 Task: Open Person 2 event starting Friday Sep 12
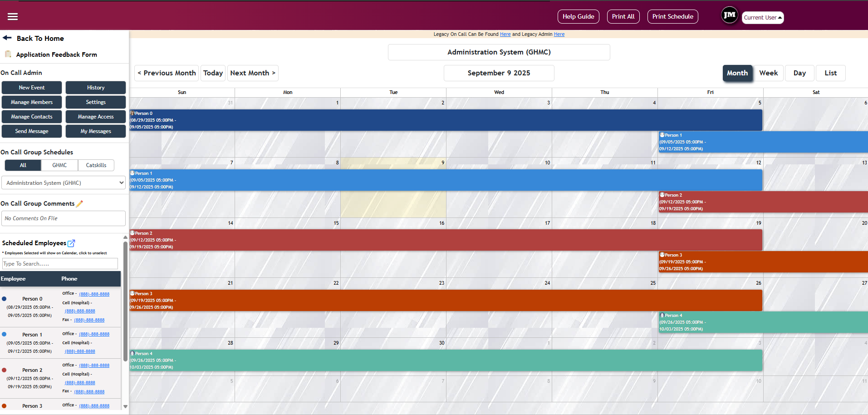click(763, 202)
